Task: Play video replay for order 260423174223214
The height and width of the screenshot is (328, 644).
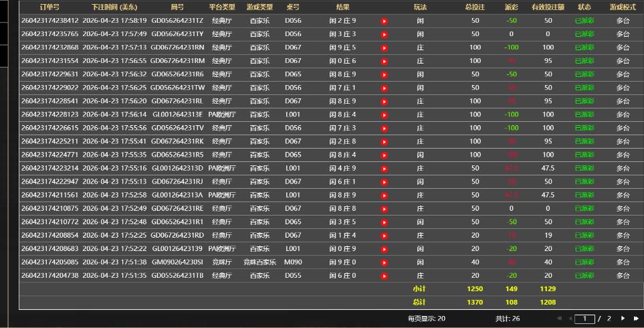Action: point(384,169)
